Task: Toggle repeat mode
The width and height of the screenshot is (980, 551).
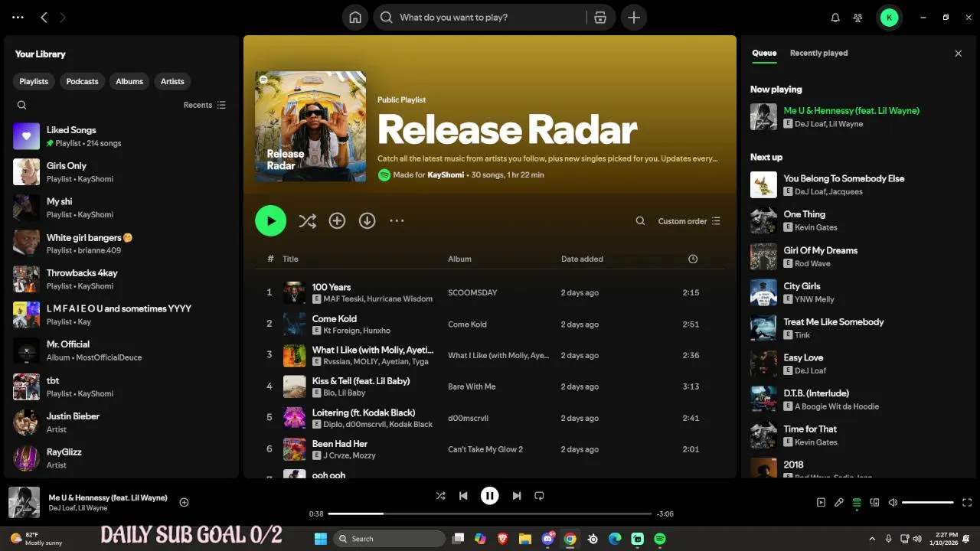Action: tap(539, 496)
